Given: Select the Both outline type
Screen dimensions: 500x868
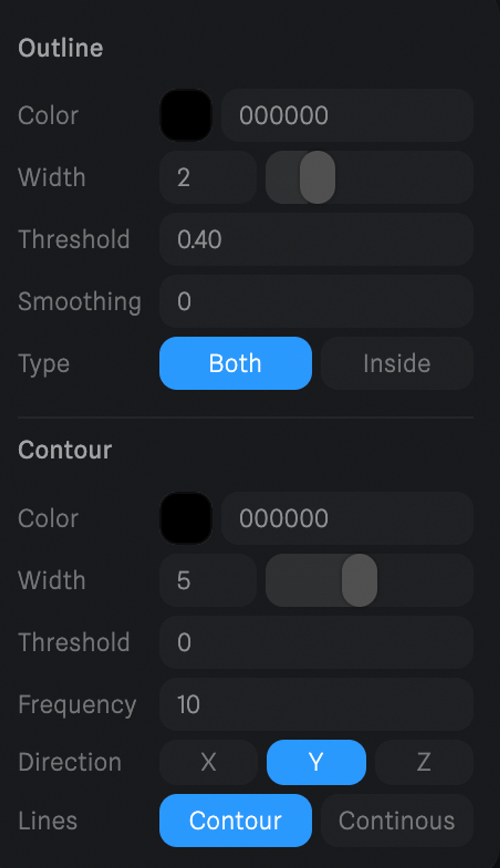Looking at the screenshot, I should (x=235, y=363).
